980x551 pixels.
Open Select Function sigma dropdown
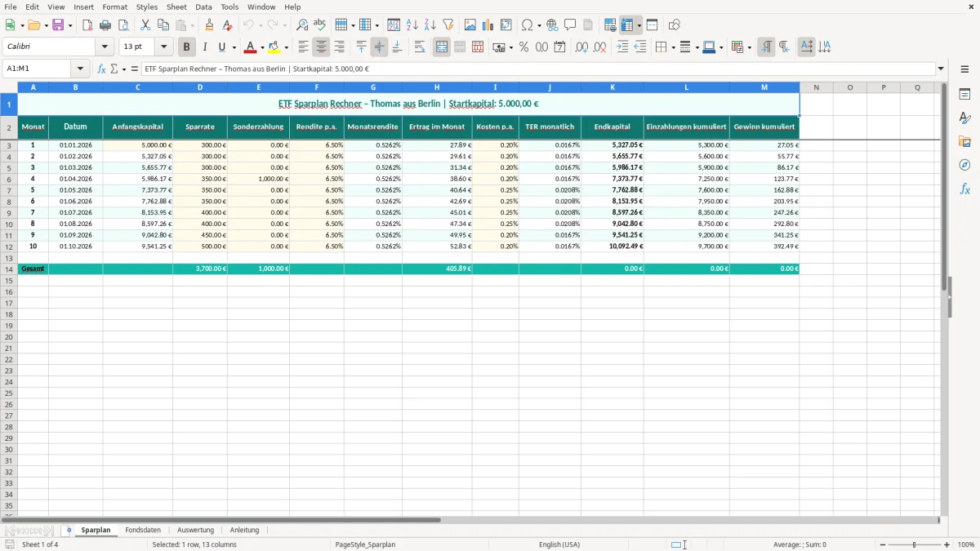point(122,69)
